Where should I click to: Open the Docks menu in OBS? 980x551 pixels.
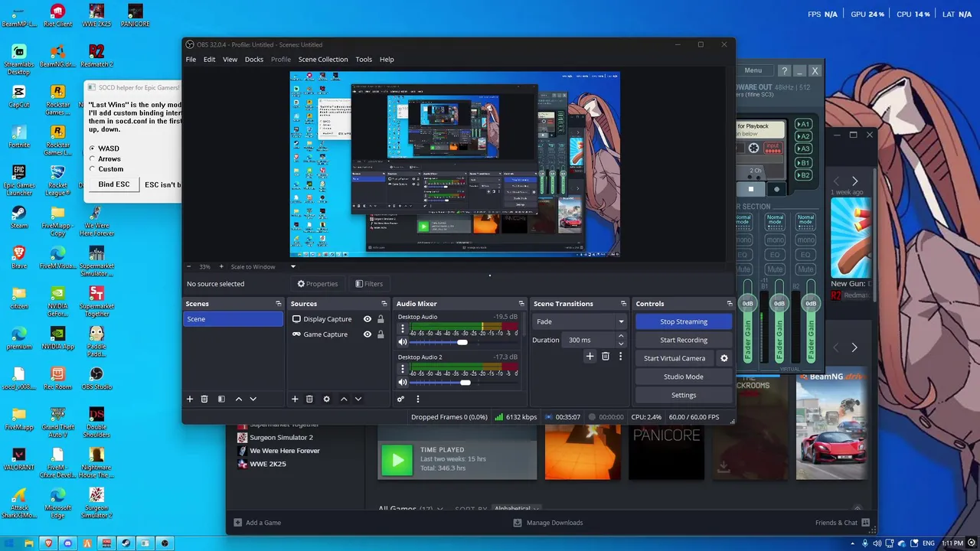point(254,59)
